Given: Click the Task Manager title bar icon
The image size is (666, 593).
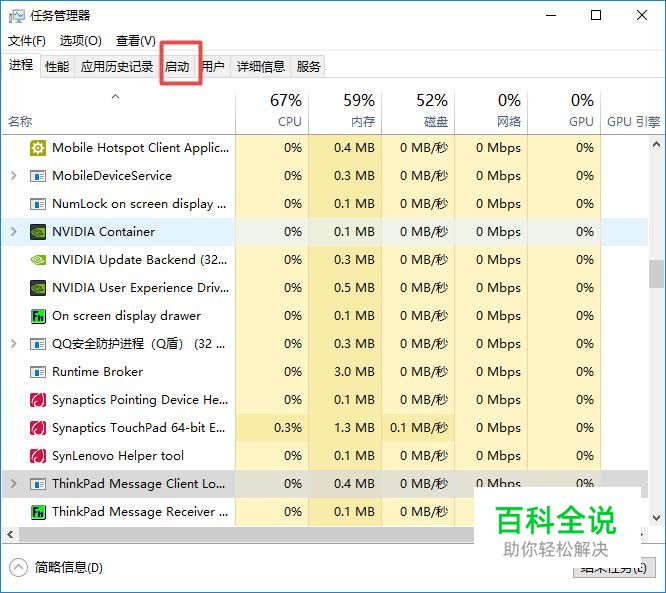Looking at the screenshot, I should tap(17, 16).
